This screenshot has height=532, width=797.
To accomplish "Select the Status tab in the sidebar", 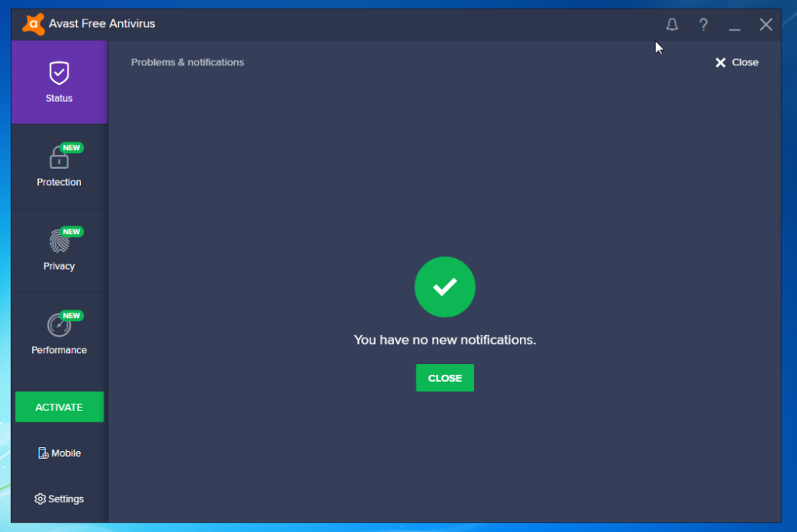I will tap(59, 82).
